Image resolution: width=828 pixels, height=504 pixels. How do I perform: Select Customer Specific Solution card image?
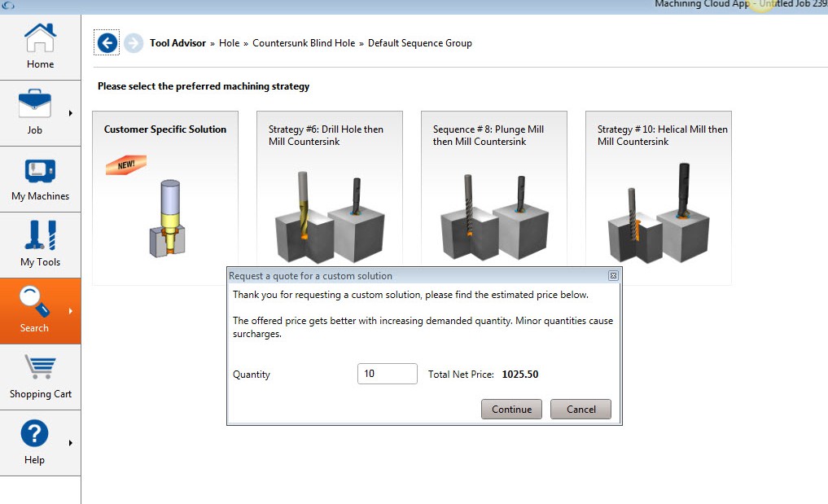[168, 219]
